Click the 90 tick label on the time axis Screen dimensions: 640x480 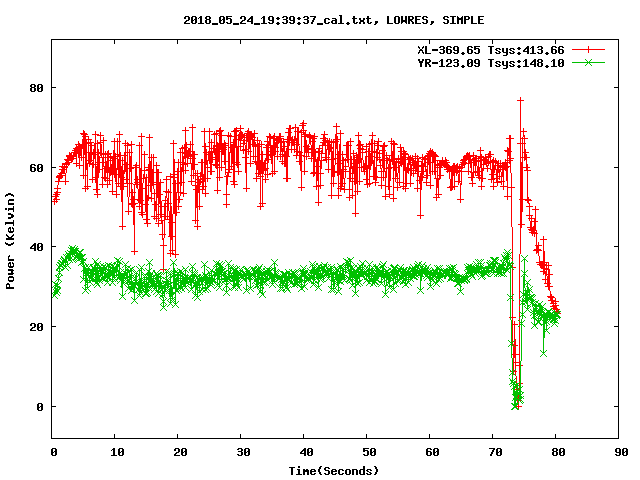pyautogui.click(x=621, y=452)
